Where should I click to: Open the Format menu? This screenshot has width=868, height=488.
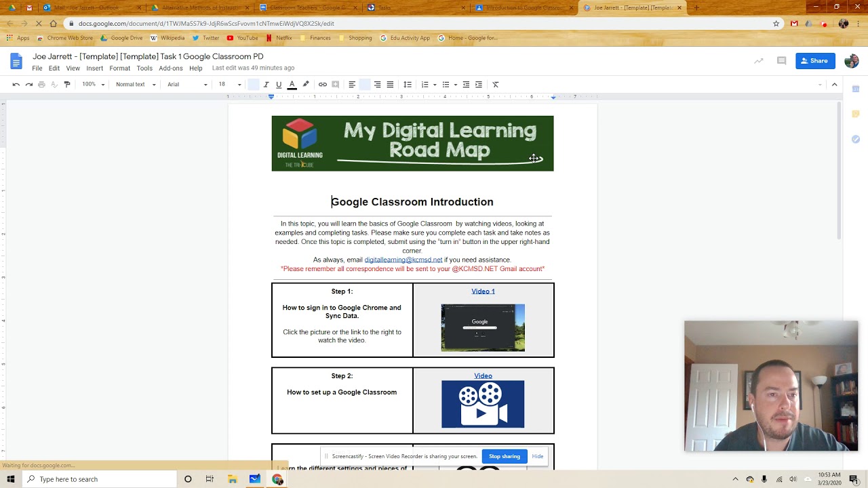(119, 68)
